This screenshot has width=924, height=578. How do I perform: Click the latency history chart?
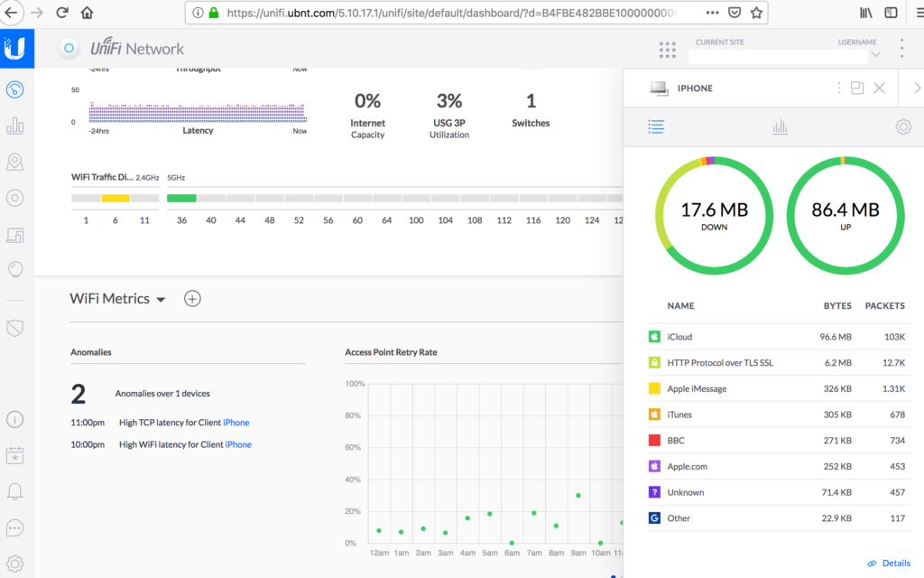198,112
